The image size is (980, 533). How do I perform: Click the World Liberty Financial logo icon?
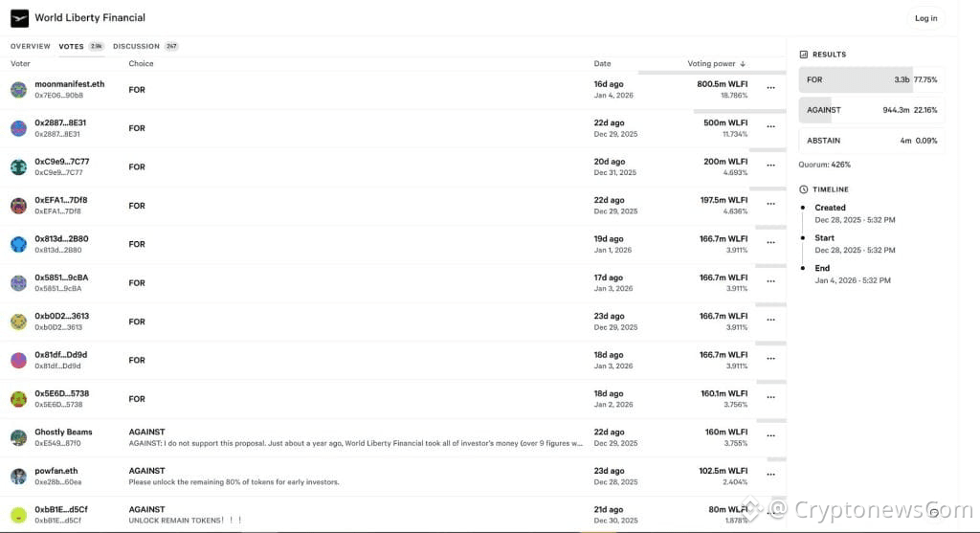(x=20, y=18)
